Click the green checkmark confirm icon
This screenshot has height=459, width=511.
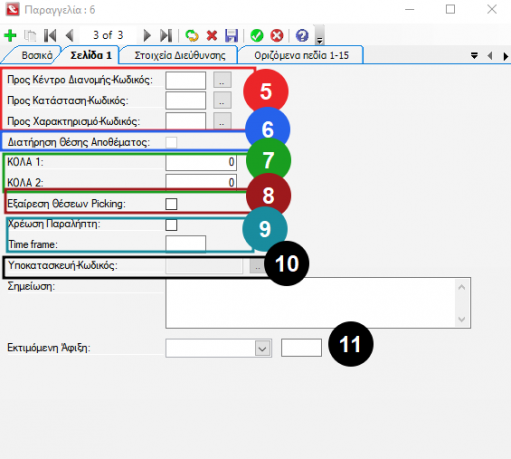(x=257, y=35)
